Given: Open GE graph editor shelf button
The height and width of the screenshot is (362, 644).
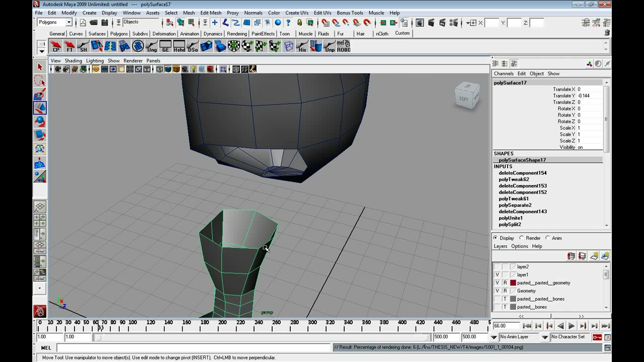Looking at the screenshot, I should [x=165, y=47].
